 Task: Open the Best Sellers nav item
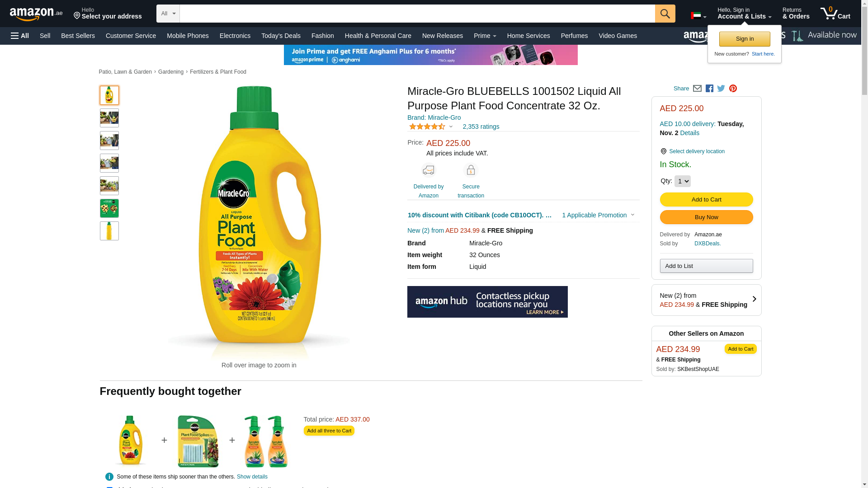[78, 36]
